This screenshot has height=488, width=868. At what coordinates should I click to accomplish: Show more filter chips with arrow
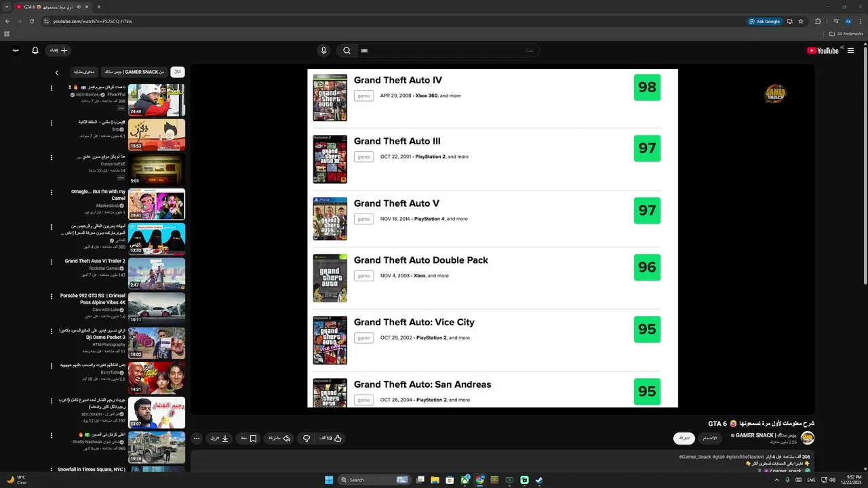tap(57, 72)
